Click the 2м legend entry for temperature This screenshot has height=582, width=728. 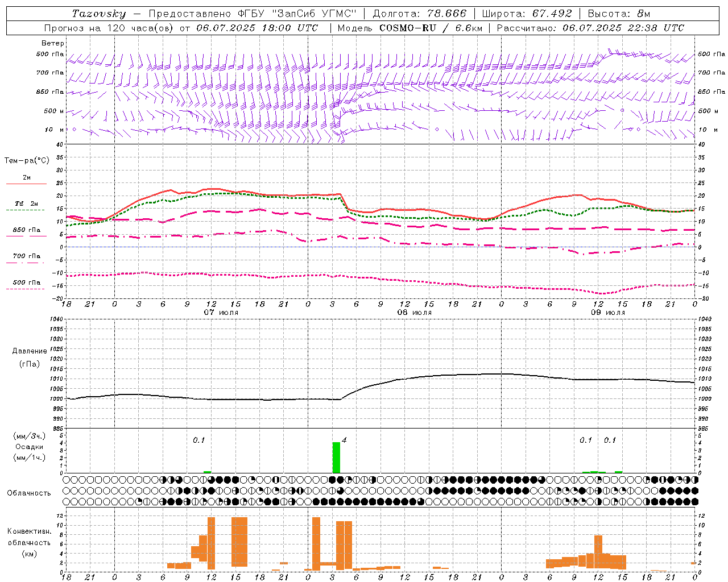(27, 177)
